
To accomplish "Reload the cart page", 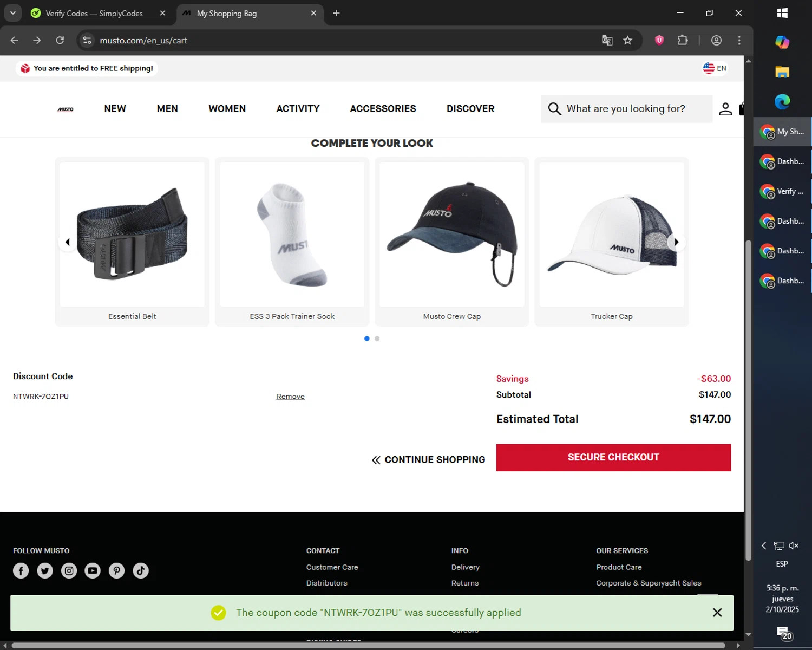I will pos(60,40).
